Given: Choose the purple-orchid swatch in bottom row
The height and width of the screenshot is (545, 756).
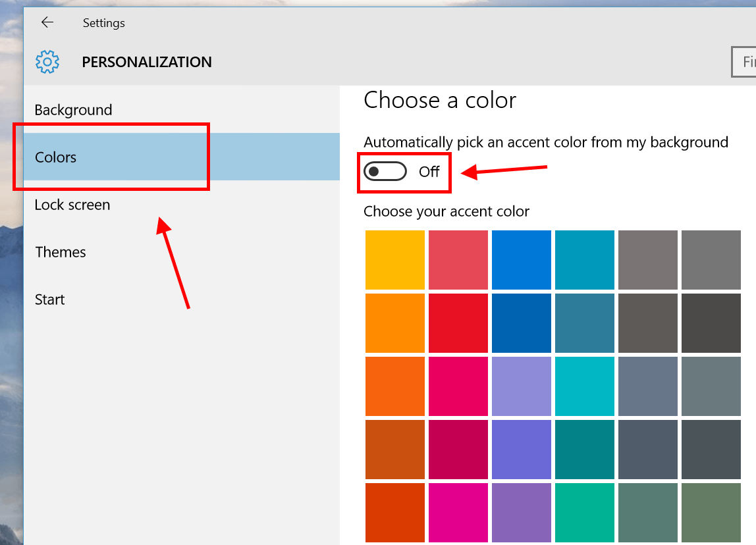Looking at the screenshot, I should [521, 512].
